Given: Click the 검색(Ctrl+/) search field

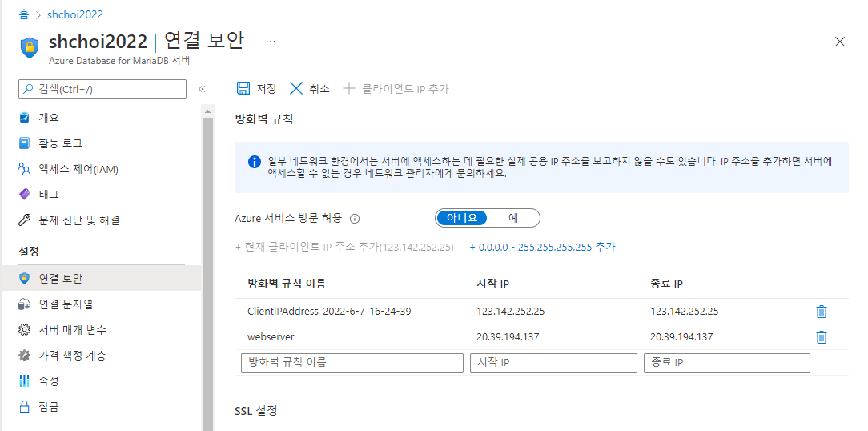Looking at the screenshot, I should [x=102, y=89].
